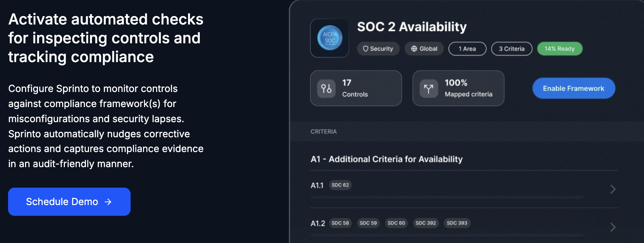Screen dimensions: 644x243
Task: Click the A1 Additional Criteria for Availability heading
Action: 386,159
